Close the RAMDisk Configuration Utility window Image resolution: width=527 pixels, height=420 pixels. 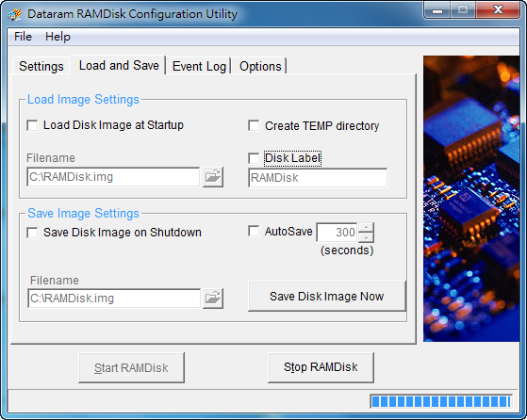(x=498, y=10)
